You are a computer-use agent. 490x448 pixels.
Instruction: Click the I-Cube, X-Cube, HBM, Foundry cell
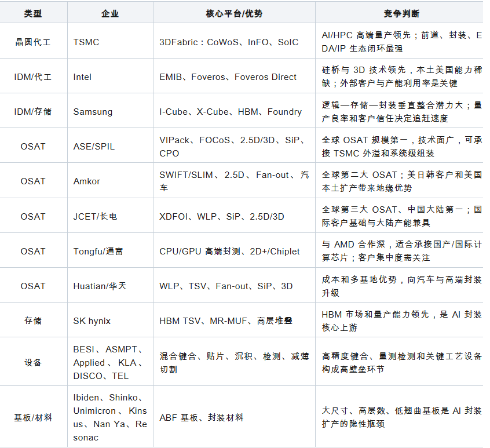pos(234,111)
